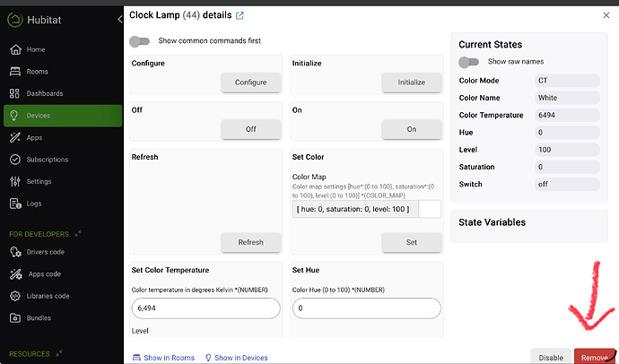Click Color Temperature value 6494

567,115
